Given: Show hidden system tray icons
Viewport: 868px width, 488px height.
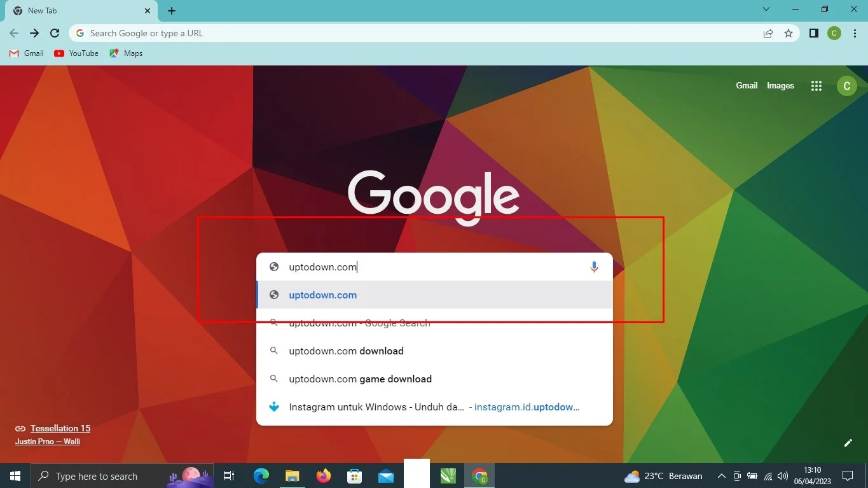Looking at the screenshot, I should pyautogui.click(x=721, y=476).
